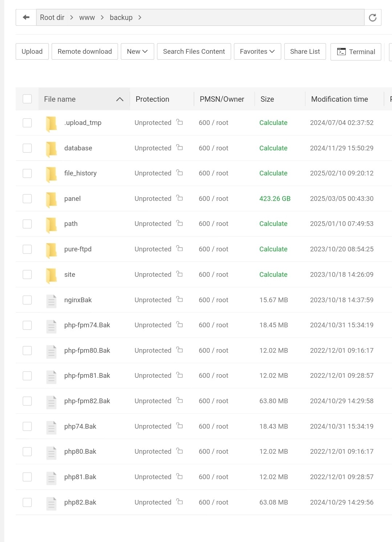Click the Upload button

[32, 52]
